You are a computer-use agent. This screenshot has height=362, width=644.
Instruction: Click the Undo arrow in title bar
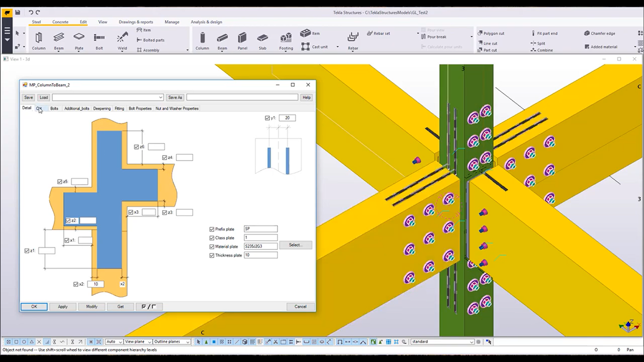(x=31, y=12)
